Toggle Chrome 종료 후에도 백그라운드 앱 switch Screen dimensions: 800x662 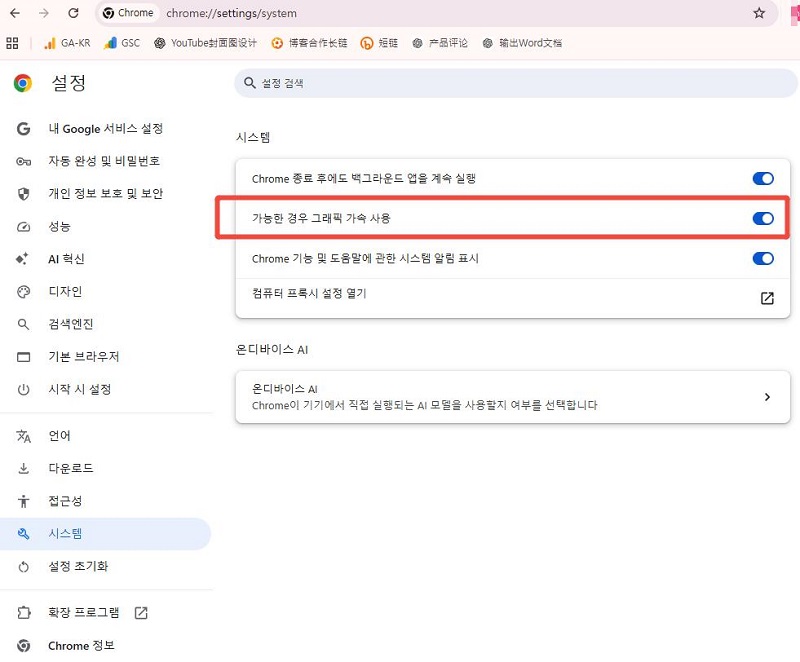point(763,179)
